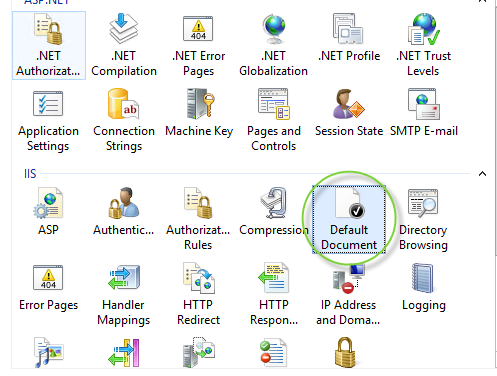Open .NET Trust Levels feature
The width and height of the screenshot is (497, 376).
(x=423, y=46)
